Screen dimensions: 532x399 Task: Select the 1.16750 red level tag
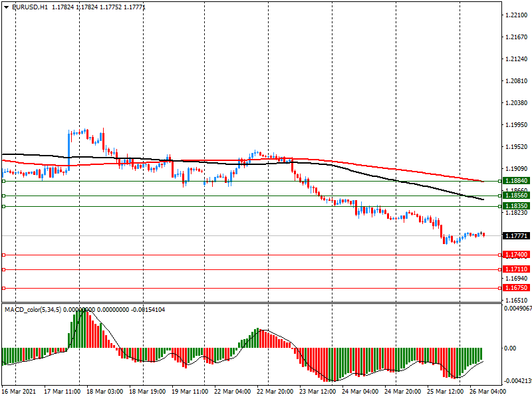pyautogui.click(x=516, y=288)
